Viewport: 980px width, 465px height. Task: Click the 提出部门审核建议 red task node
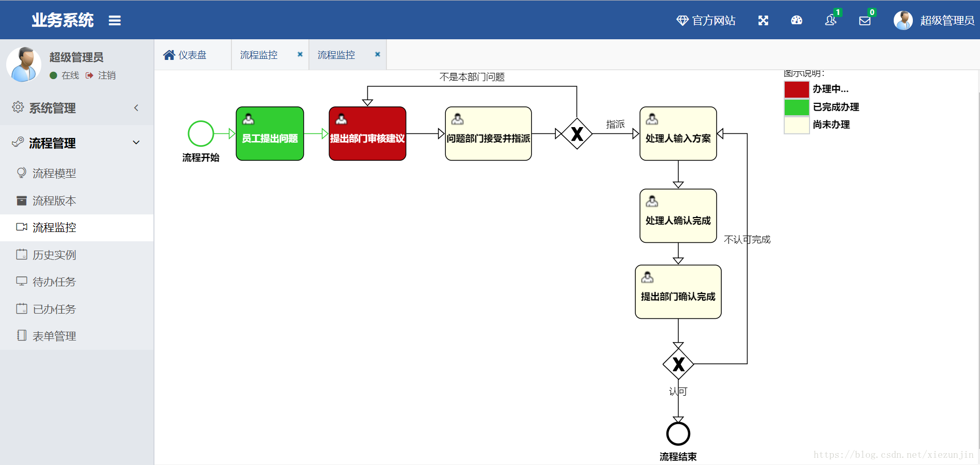click(x=367, y=134)
